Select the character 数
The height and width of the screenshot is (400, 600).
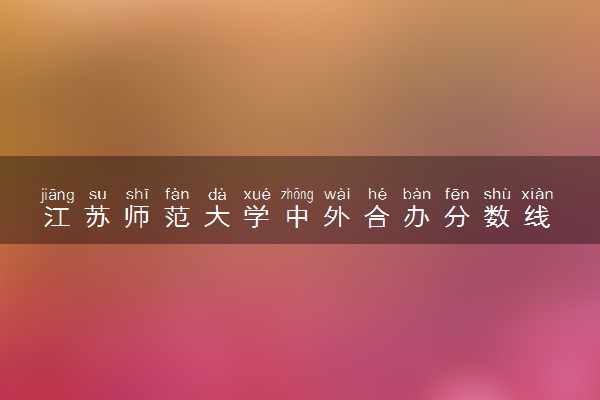(497, 217)
